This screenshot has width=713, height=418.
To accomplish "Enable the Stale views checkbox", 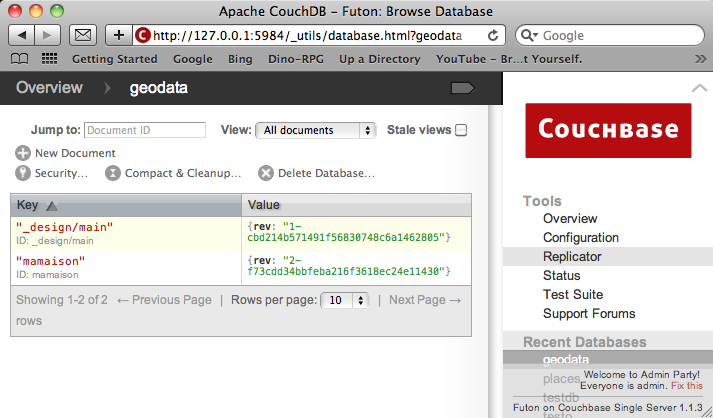I will 461,130.
